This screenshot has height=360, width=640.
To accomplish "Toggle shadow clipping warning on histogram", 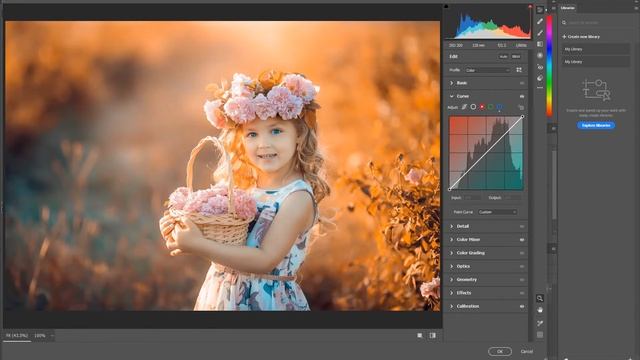I will 446,7.
